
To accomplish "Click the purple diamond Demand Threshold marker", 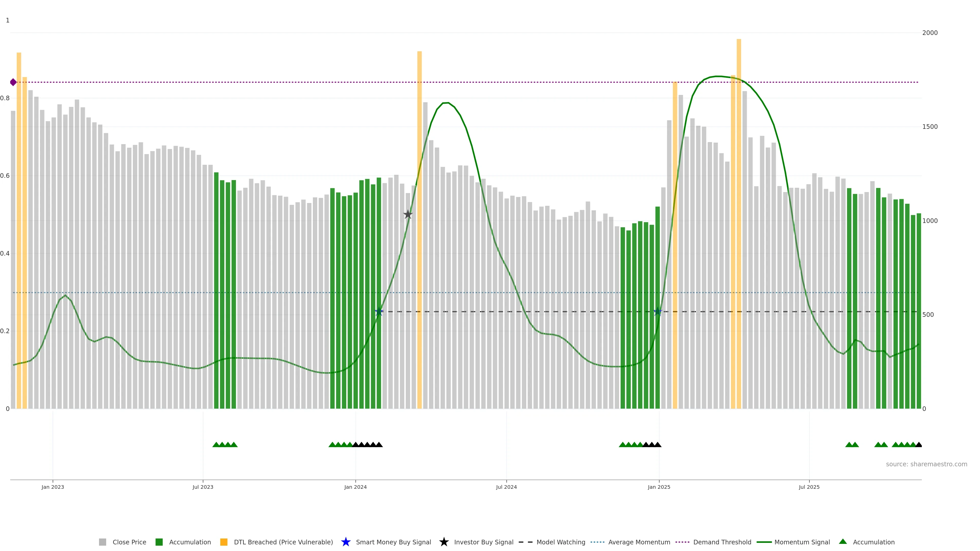I will 13,82.
